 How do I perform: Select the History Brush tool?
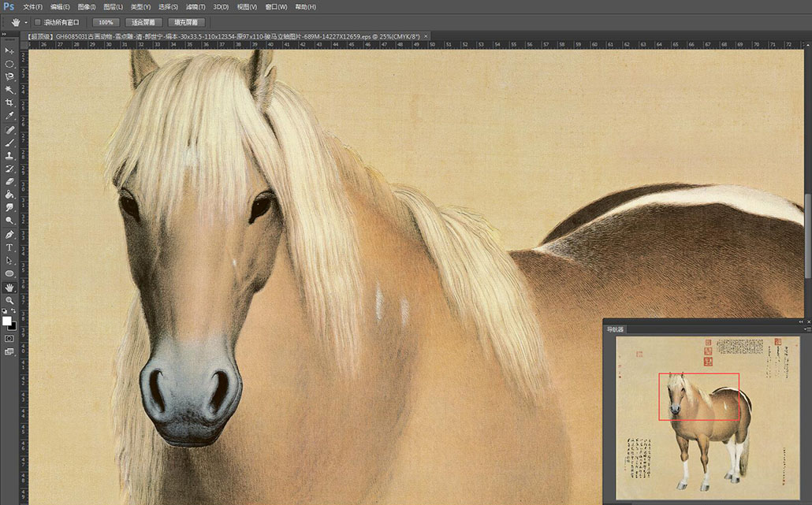[9, 169]
